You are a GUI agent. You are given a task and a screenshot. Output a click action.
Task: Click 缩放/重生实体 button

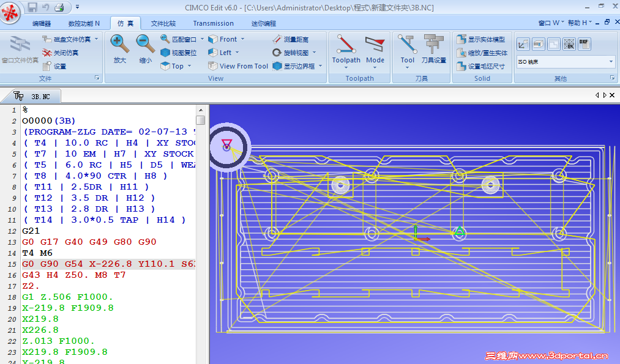(x=482, y=53)
